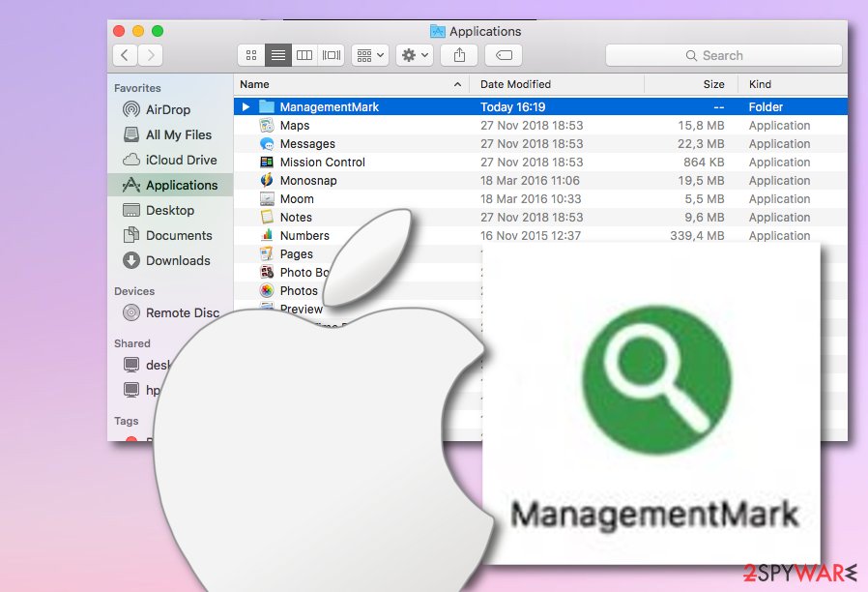Click the Edit Tags toolbar button
The height and width of the screenshot is (592, 868).
coord(504,55)
